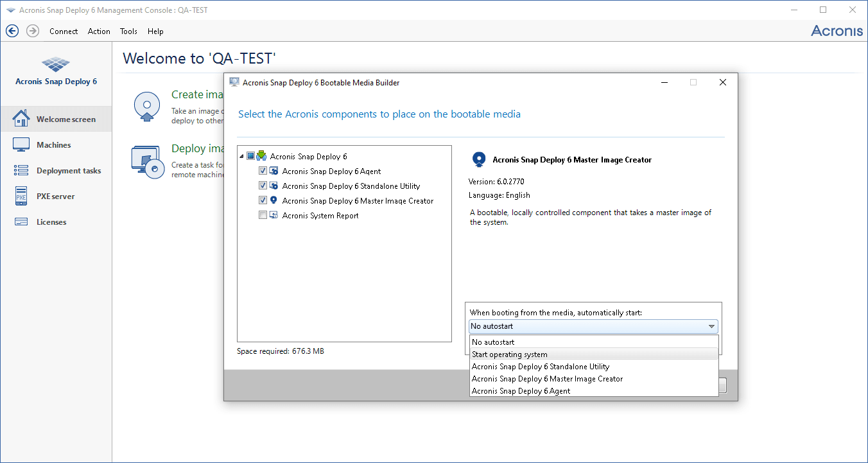Open the Action menu
Image resolution: width=868 pixels, height=463 pixels.
tap(99, 31)
